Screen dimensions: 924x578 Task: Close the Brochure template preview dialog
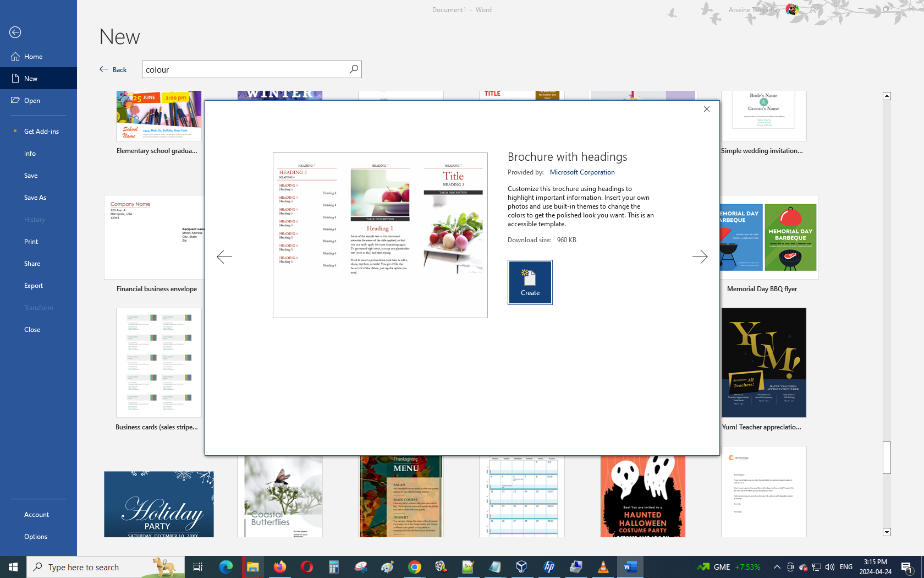(707, 109)
